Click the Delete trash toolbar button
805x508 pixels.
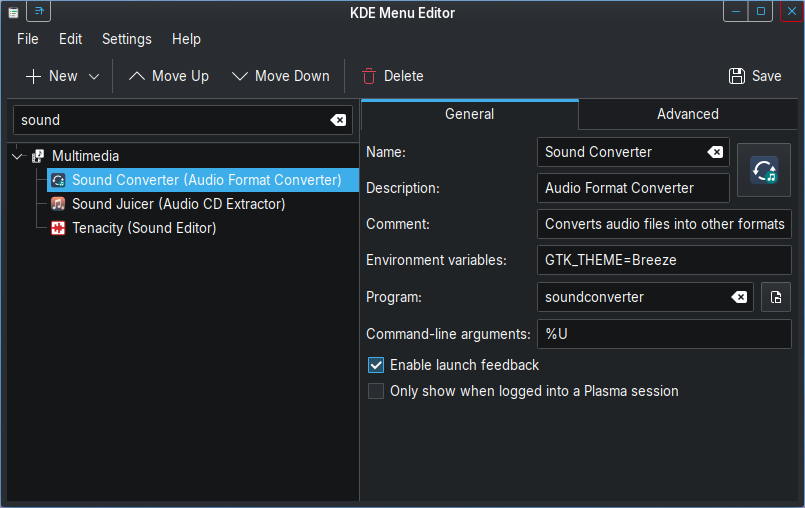click(x=392, y=76)
